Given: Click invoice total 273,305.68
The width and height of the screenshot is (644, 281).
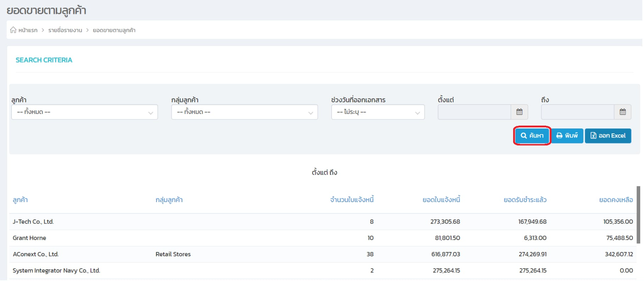Looking at the screenshot, I should tap(445, 222).
